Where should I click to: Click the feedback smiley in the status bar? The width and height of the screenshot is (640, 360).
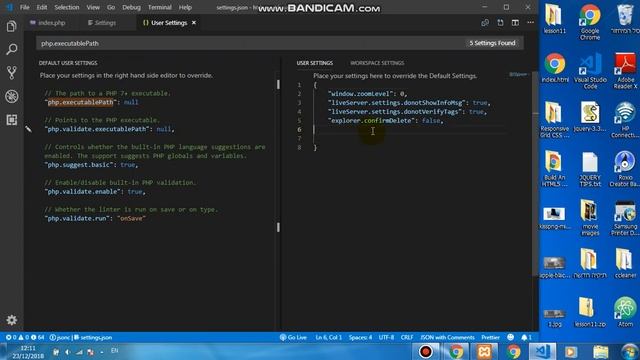coord(510,338)
